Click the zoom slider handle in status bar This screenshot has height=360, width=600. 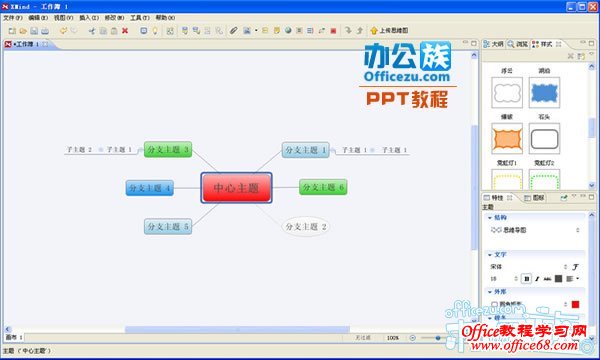tap(438, 338)
